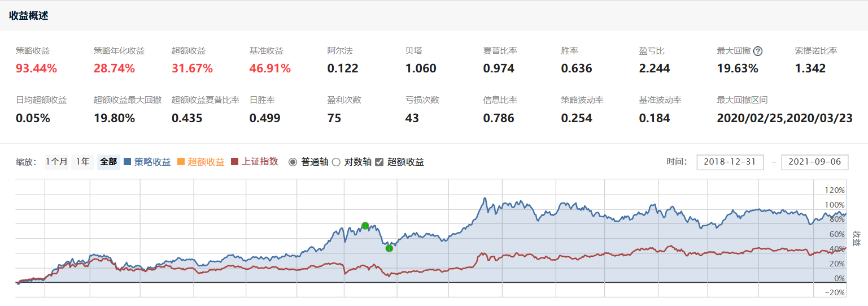Click the lower green drawdown end marker
The height and width of the screenshot is (306, 868).
pyautogui.click(x=389, y=248)
